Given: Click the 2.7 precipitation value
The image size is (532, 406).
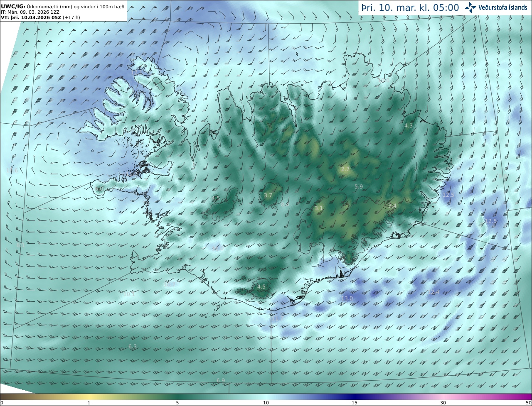Looking at the screenshot, I should 345,169.
